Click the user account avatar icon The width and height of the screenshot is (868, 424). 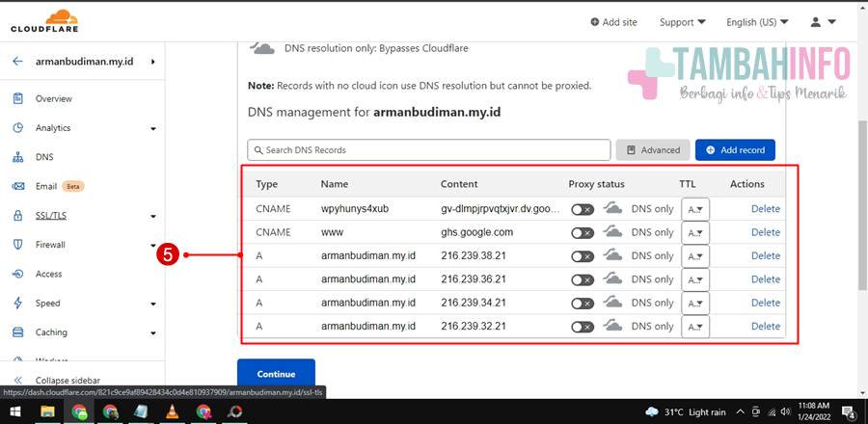[x=815, y=22]
